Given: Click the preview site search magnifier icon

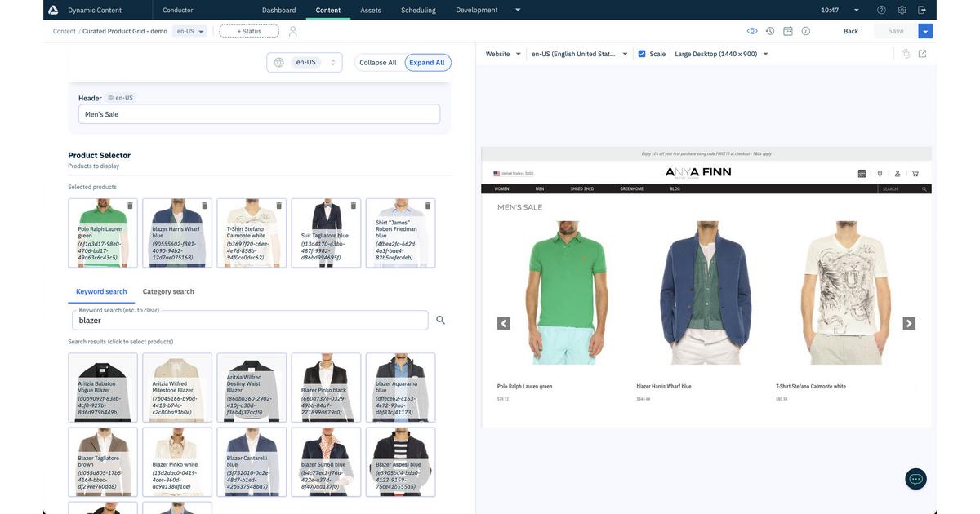Looking at the screenshot, I should pos(924,188).
